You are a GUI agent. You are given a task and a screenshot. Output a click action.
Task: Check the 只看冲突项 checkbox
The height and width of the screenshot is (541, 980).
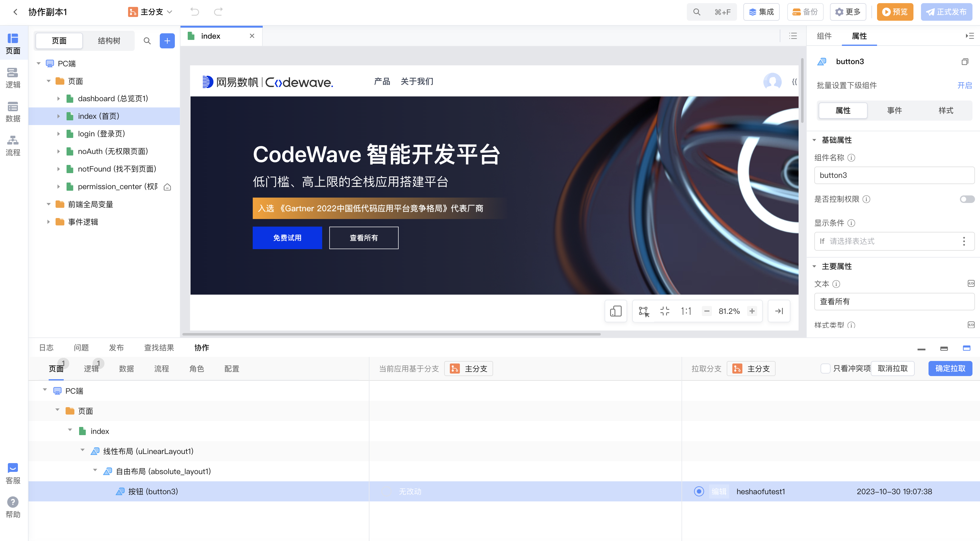tap(825, 368)
